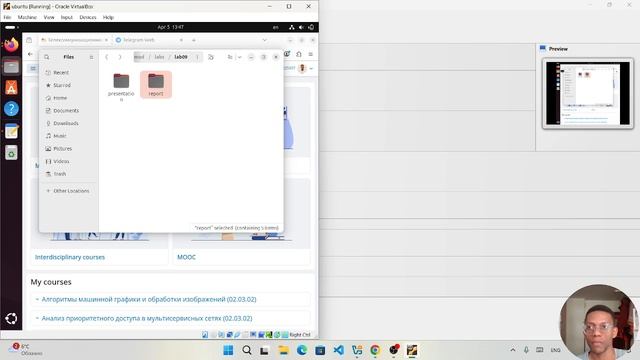Toggle list/grid view in Files

click(230, 57)
